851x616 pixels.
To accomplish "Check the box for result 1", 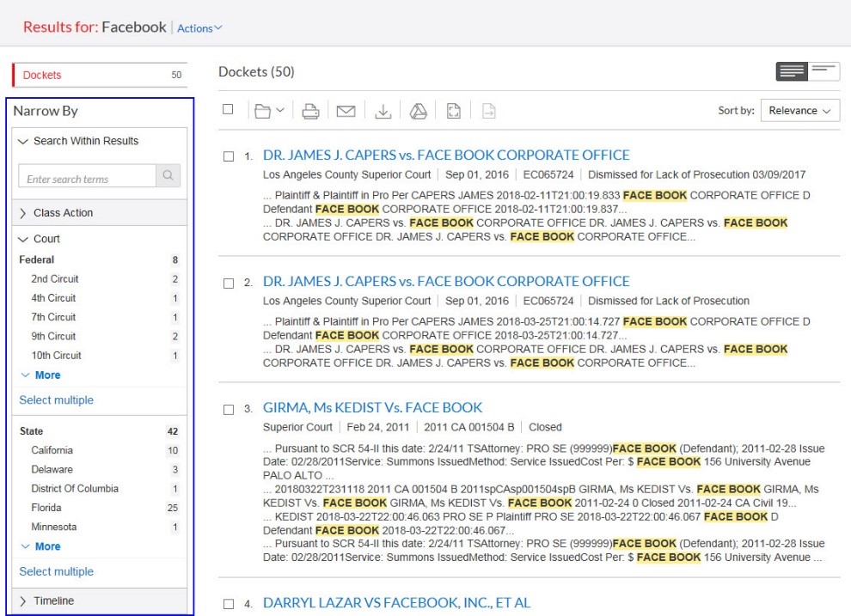I will [x=229, y=156].
